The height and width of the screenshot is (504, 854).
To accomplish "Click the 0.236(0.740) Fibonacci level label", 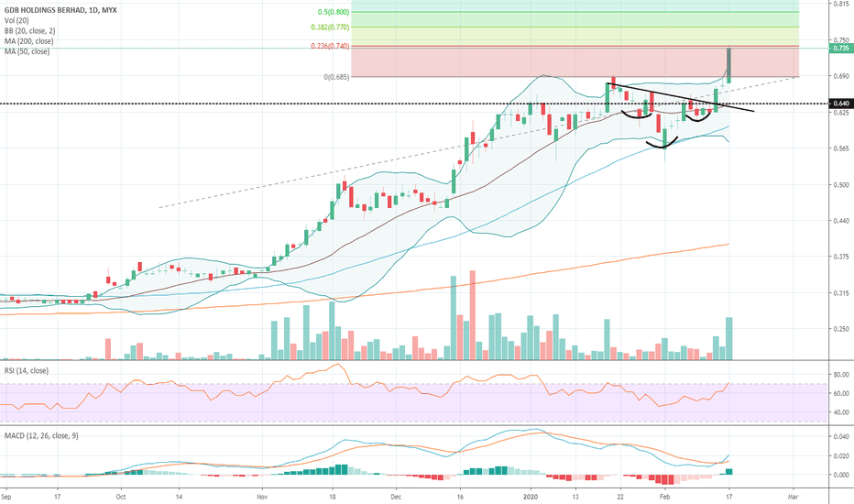I will (x=330, y=47).
